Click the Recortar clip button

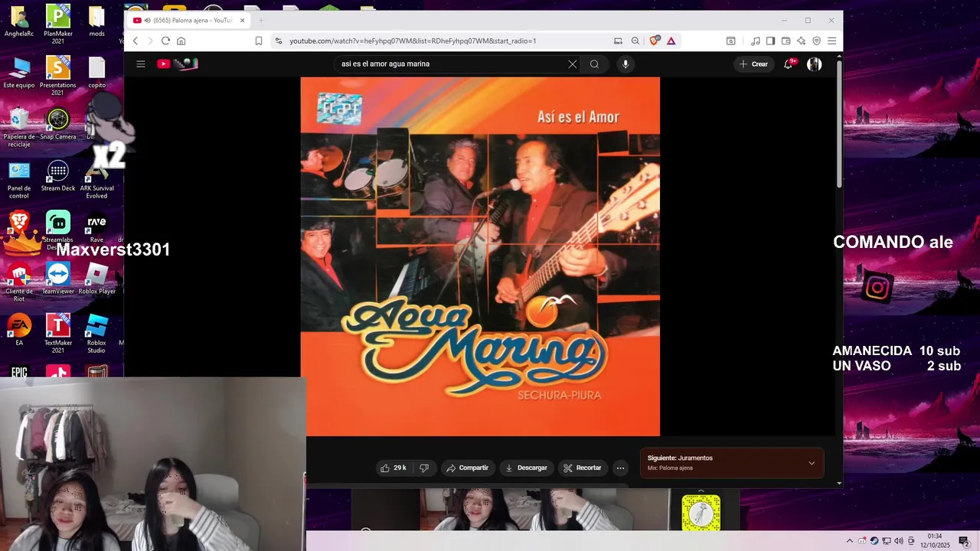(x=583, y=468)
